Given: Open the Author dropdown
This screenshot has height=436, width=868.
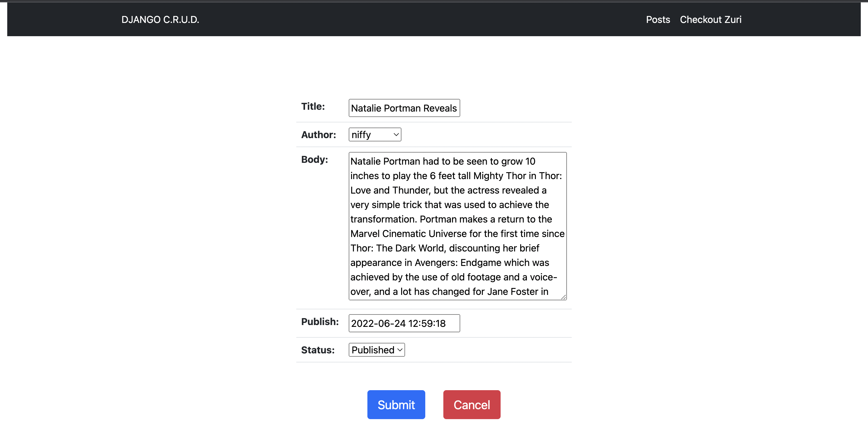Looking at the screenshot, I should pyautogui.click(x=374, y=134).
